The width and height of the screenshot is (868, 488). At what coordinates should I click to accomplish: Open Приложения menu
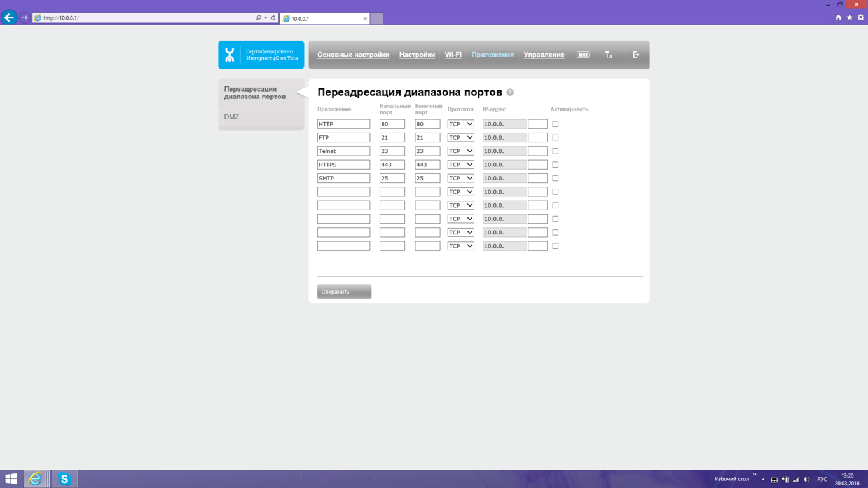click(493, 55)
